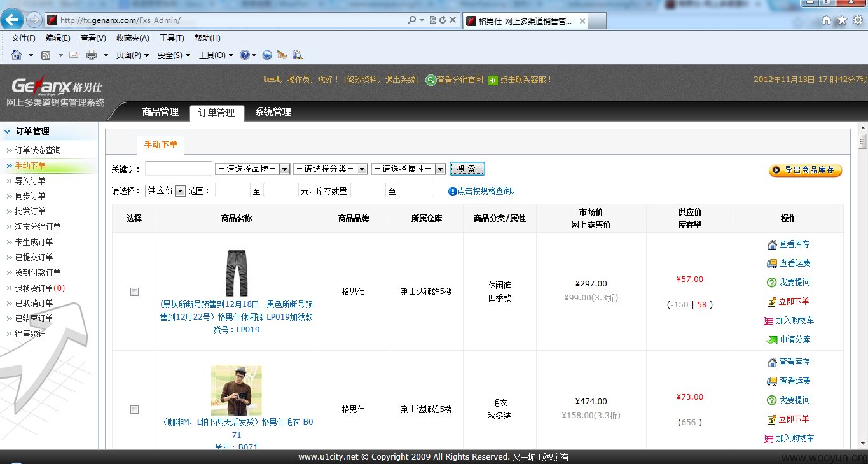The image size is (868, 464).
Task: Open 退换货订单 in sidebar
Action: (x=39, y=288)
